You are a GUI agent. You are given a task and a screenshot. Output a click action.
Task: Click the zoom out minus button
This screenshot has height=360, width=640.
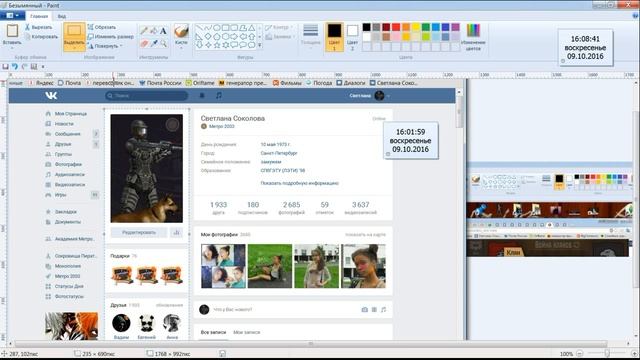click(580, 353)
